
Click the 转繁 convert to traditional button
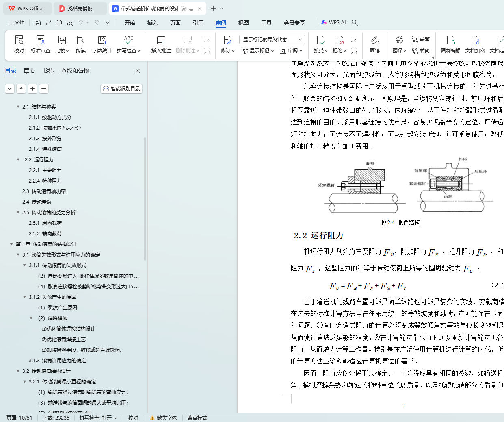pyautogui.click(x=421, y=39)
